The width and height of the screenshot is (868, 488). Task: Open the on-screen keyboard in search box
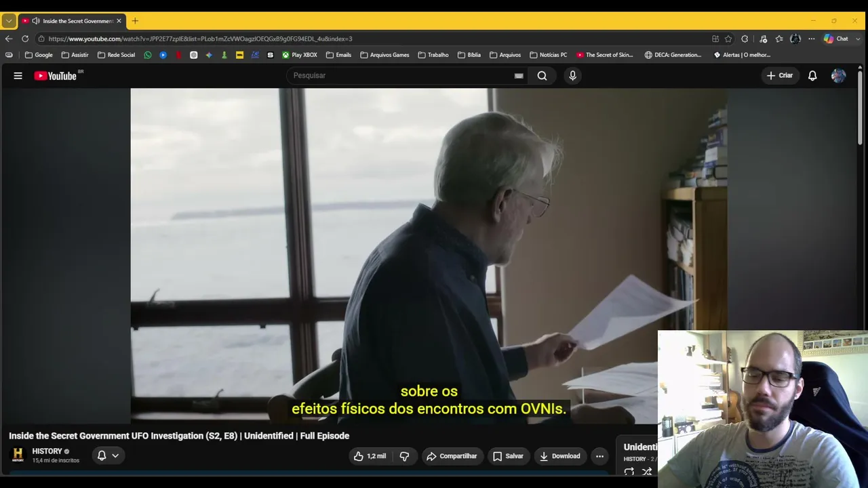click(x=519, y=76)
